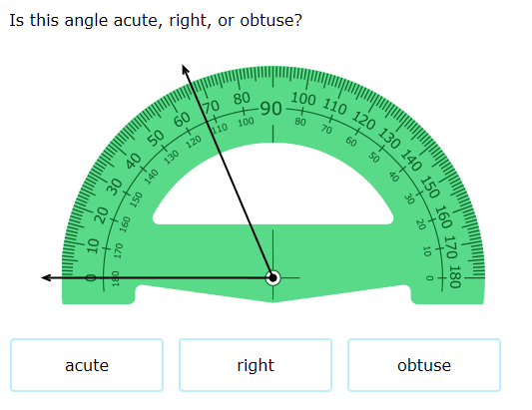Choose the right answer button

point(256,365)
